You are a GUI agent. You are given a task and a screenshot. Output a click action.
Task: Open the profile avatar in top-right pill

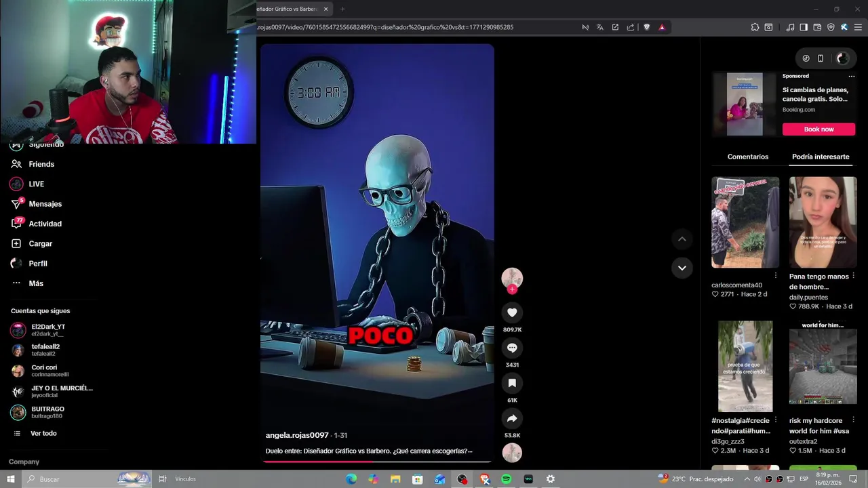coord(842,58)
